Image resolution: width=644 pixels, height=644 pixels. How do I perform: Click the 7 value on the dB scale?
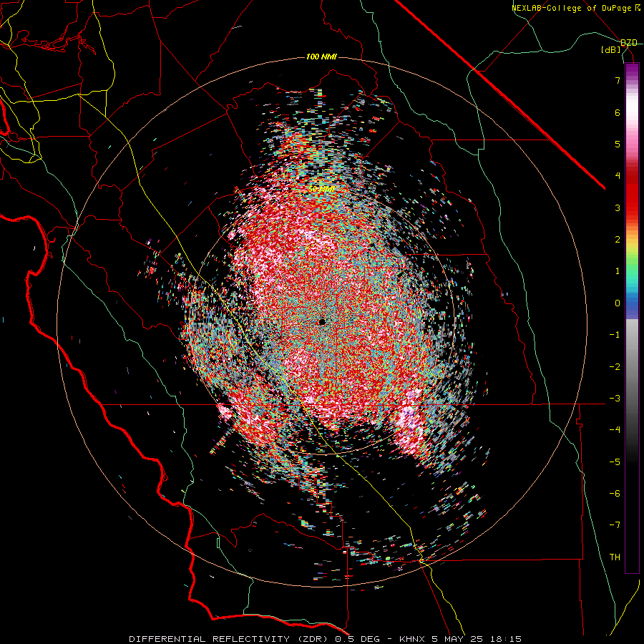pyautogui.click(x=618, y=80)
